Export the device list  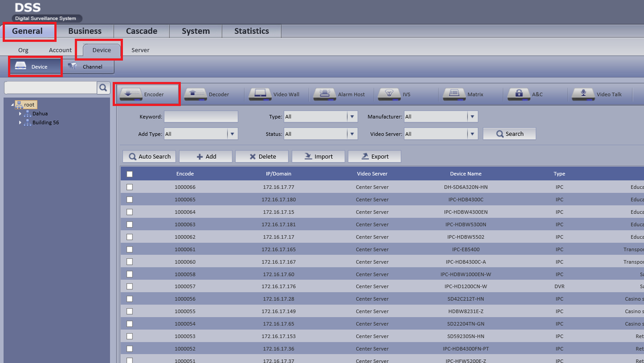click(375, 156)
